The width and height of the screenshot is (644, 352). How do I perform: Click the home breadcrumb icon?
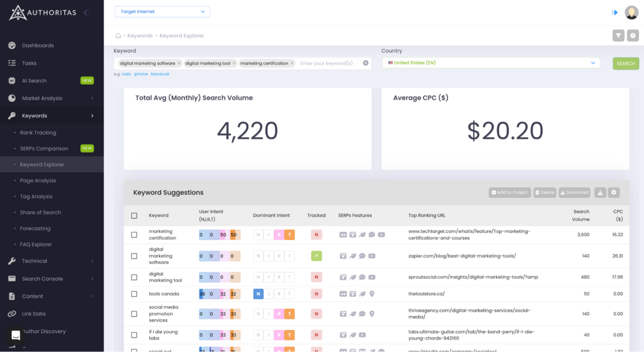(118, 35)
